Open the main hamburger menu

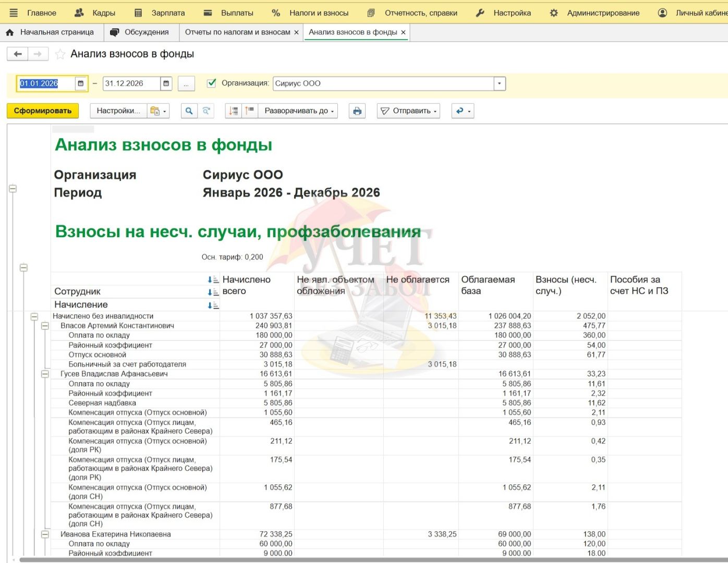click(14, 13)
